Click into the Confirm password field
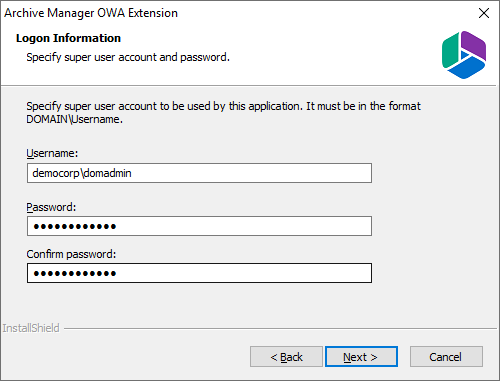The image size is (500, 381). click(199, 273)
